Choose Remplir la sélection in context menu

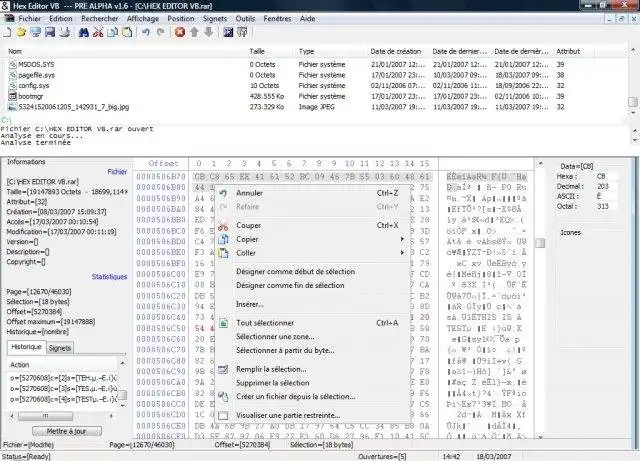click(x=312, y=369)
